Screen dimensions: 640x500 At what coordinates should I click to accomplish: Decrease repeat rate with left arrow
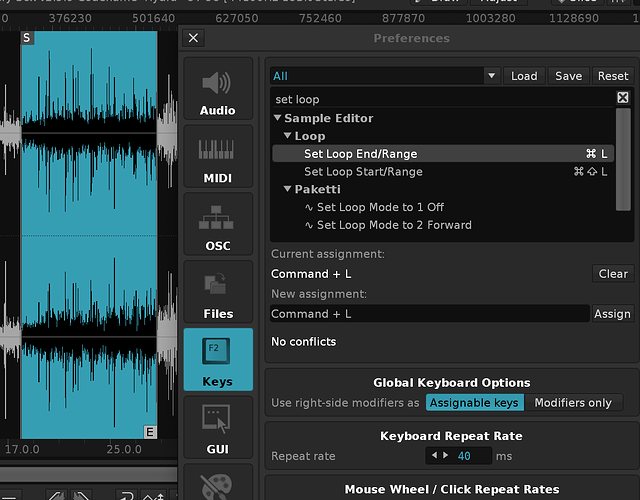(x=434, y=455)
